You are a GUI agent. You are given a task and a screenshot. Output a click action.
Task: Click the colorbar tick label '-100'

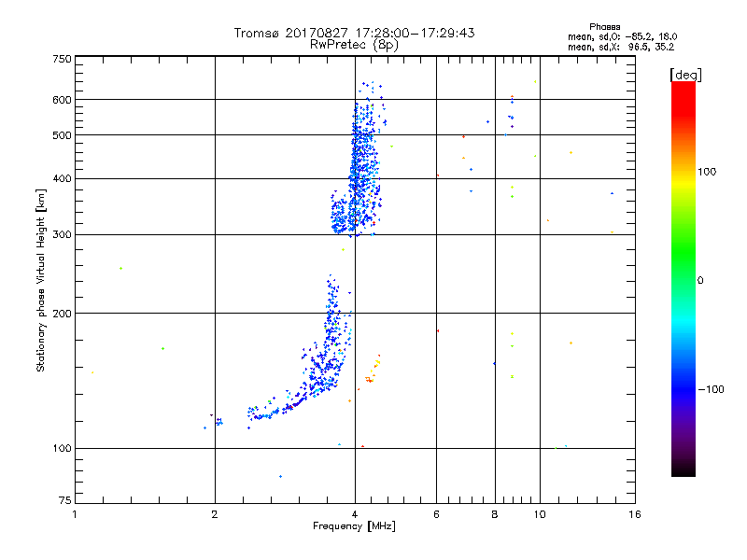(711, 389)
